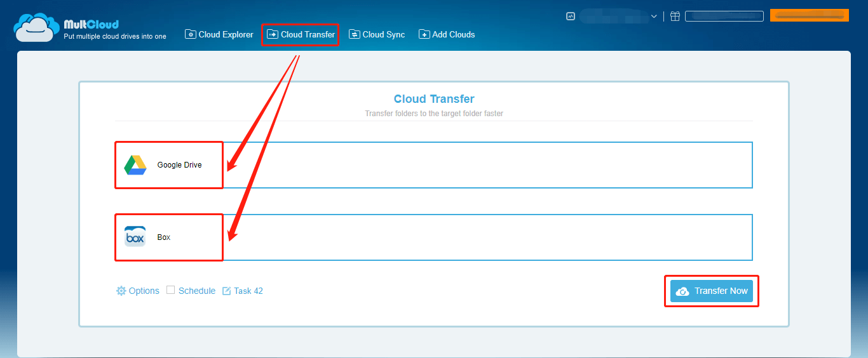Click the MultCloud cloud logo
Screen dimensions: 868x358
[36, 27]
